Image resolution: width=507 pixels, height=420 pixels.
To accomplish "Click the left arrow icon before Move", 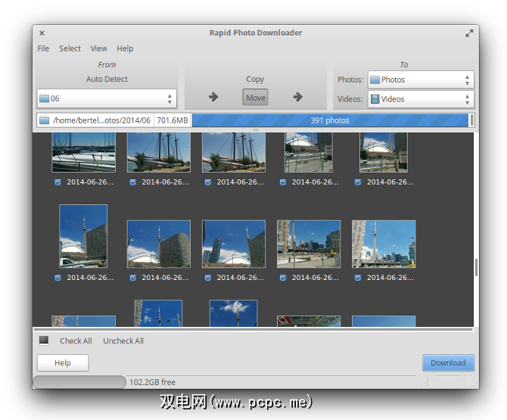I will tap(213, 97).
